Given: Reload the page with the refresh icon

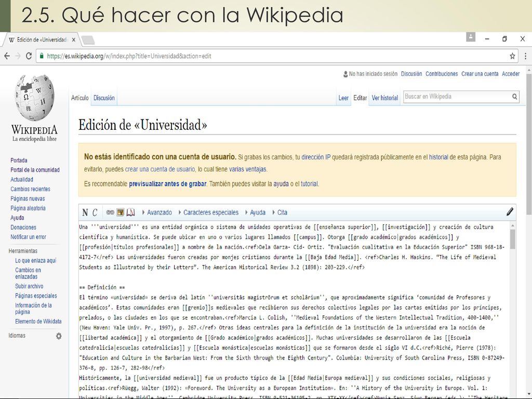Looking at the screenshot, I should (x=29, y=56).
